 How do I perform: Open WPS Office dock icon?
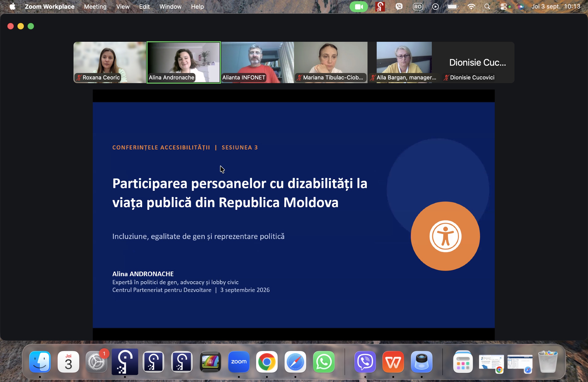point(393,362)
